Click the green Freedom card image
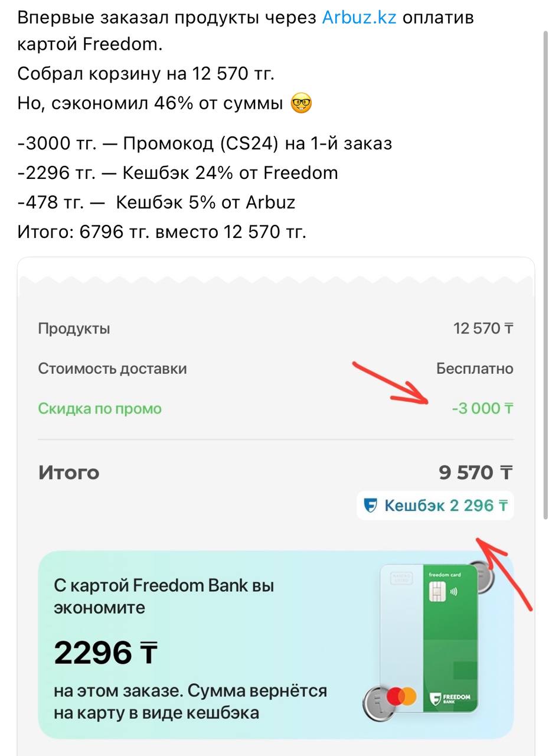This screenshot has width=552, height=756. (429, 638)
